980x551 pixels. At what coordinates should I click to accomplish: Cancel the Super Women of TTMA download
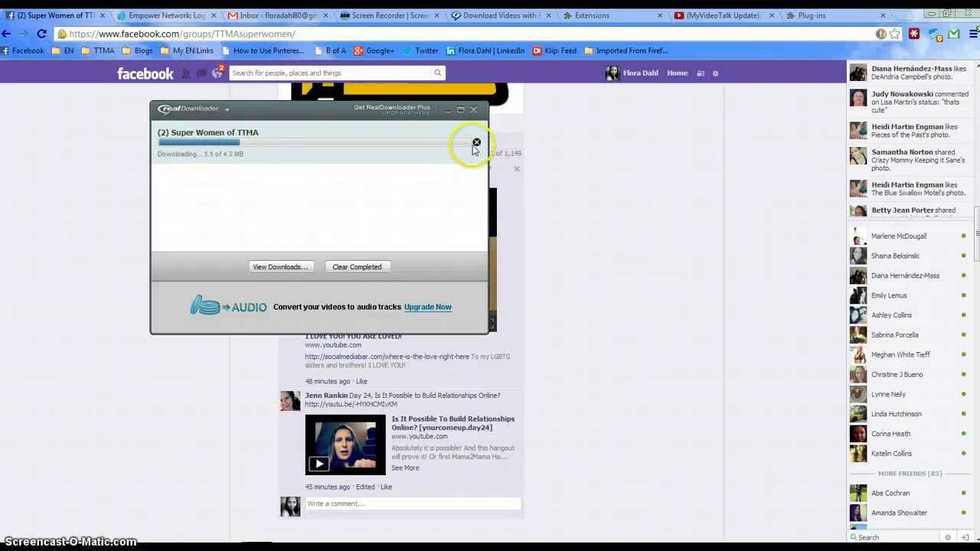coord(476,142)
